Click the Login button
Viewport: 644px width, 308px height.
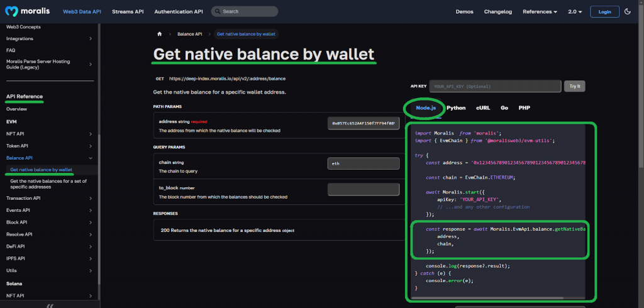click(x=604, y=11)
